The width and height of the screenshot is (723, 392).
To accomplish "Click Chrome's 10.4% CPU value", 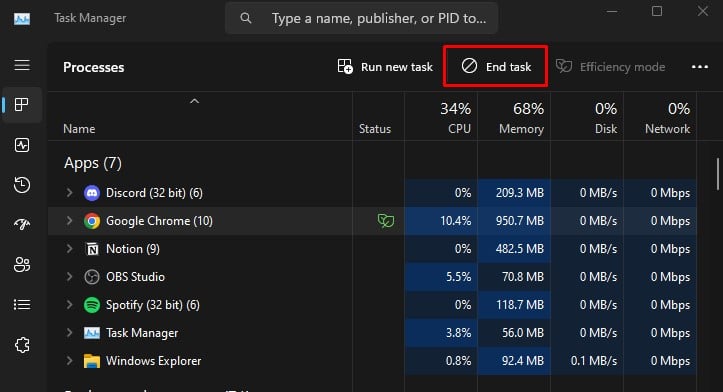I will coord(456,221).
